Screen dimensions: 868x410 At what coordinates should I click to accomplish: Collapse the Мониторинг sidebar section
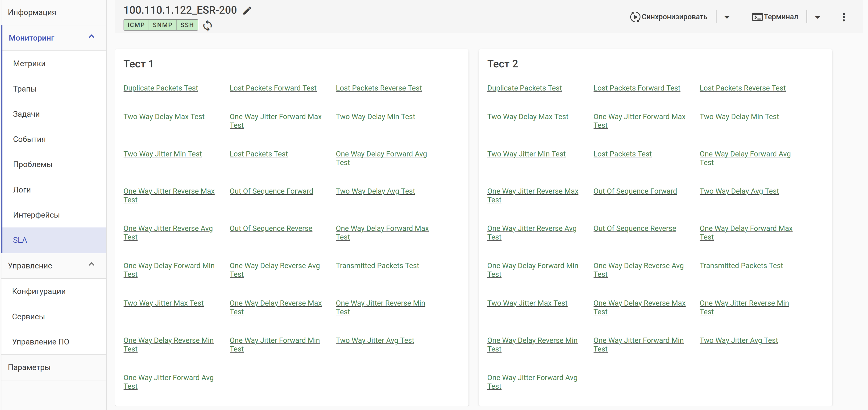coord(91,37)
